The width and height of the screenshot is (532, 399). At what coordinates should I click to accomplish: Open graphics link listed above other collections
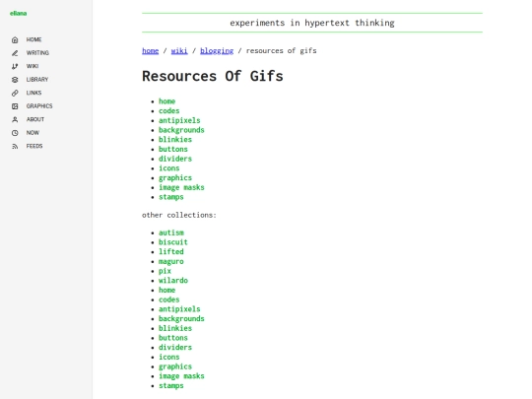175,178
